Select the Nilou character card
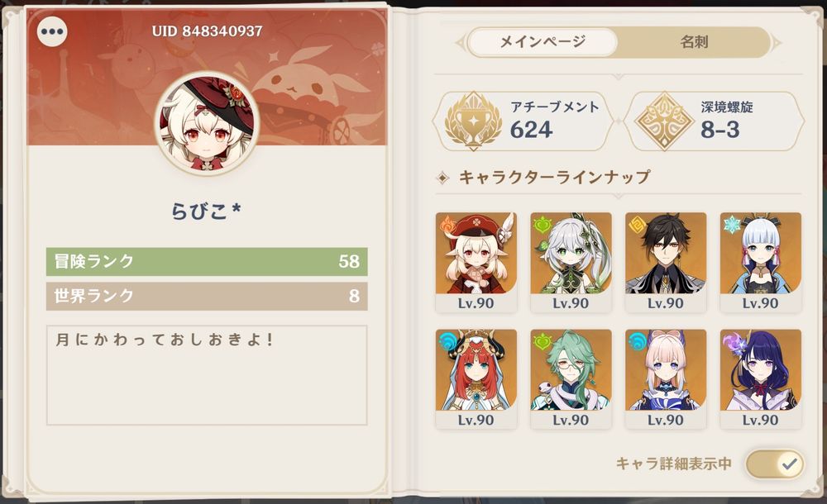827x504 pixels. click(476, 379)
